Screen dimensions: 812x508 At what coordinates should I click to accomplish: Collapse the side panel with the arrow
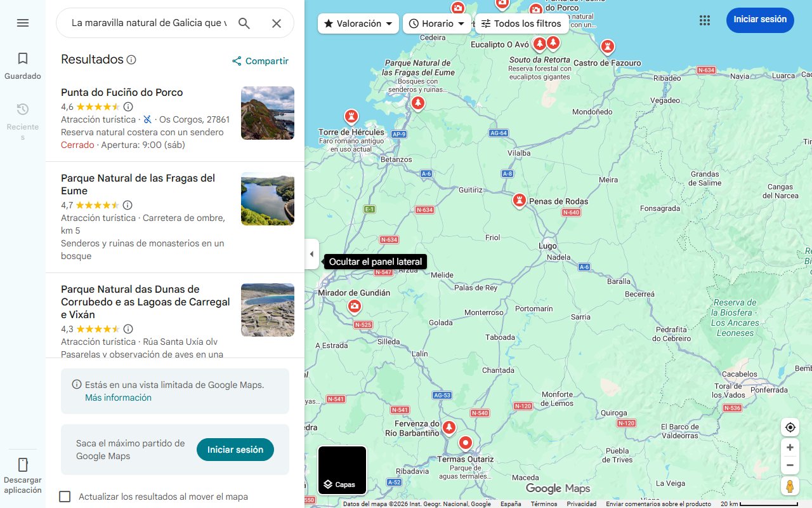click(x=311, y=253)
